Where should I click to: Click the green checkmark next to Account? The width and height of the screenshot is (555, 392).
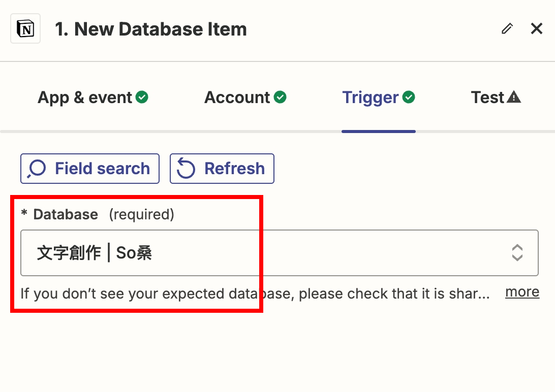pyautogui.click(x=280, y=97)
